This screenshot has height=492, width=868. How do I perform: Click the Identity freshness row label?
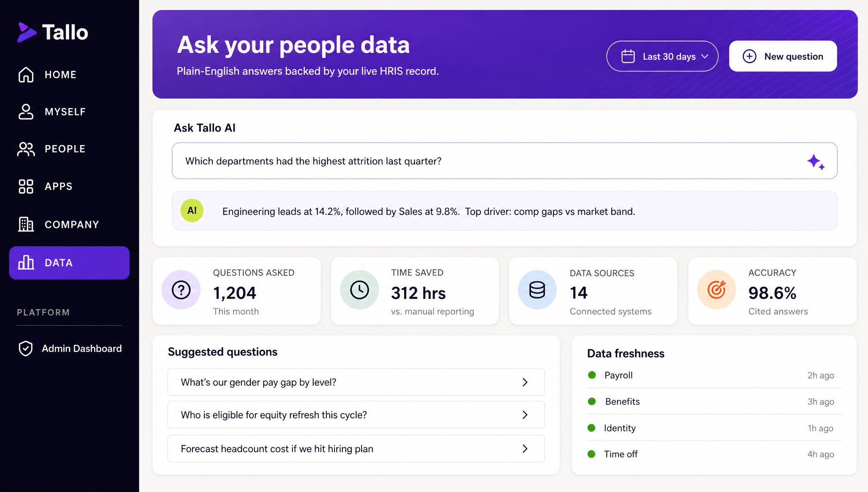620,428
